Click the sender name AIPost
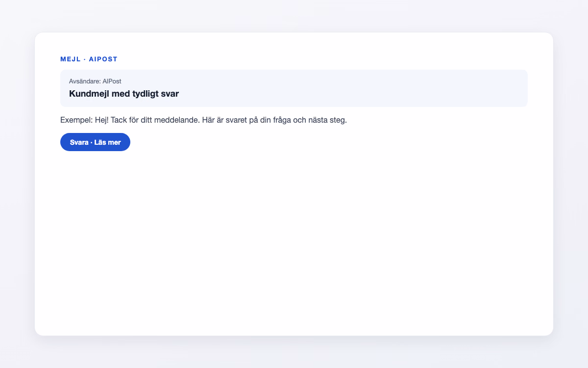This screenshot has width=588, height=368. pyautogui.click(x=112, y=81)
